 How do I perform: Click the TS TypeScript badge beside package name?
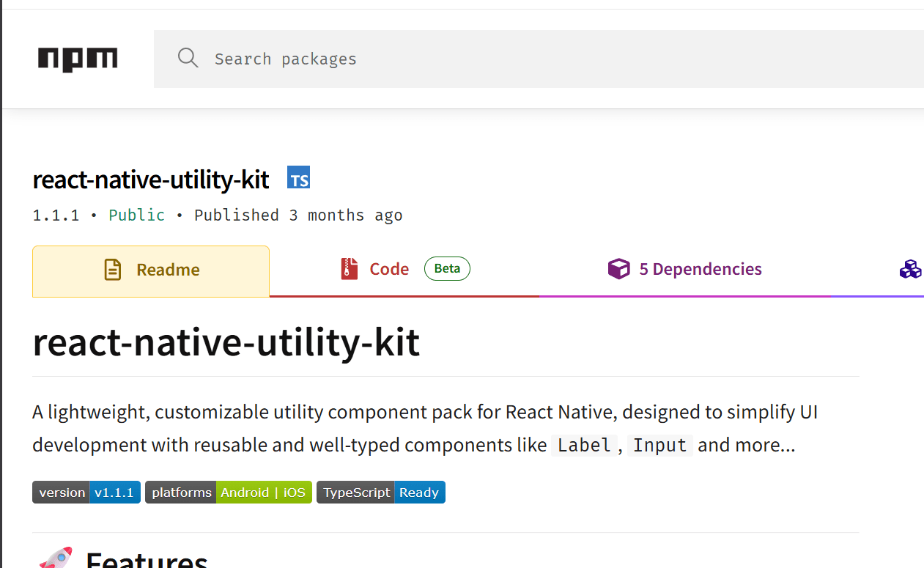(x=298, y=177)
